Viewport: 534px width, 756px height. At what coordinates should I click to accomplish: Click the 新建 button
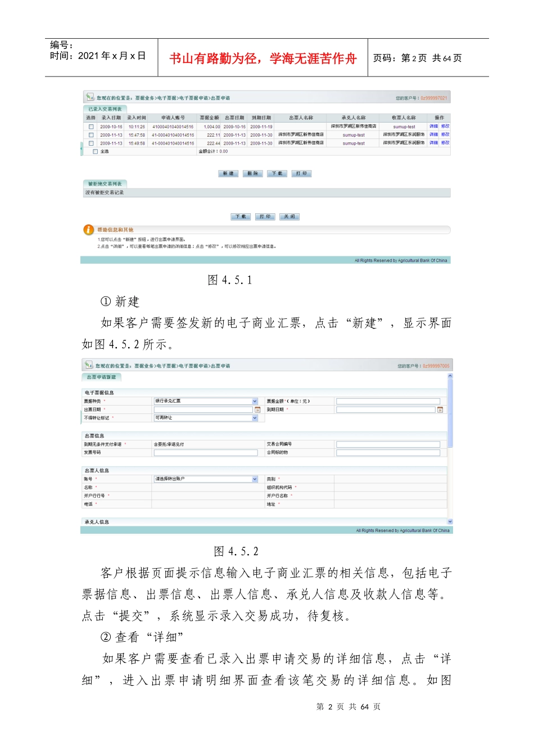228,173
